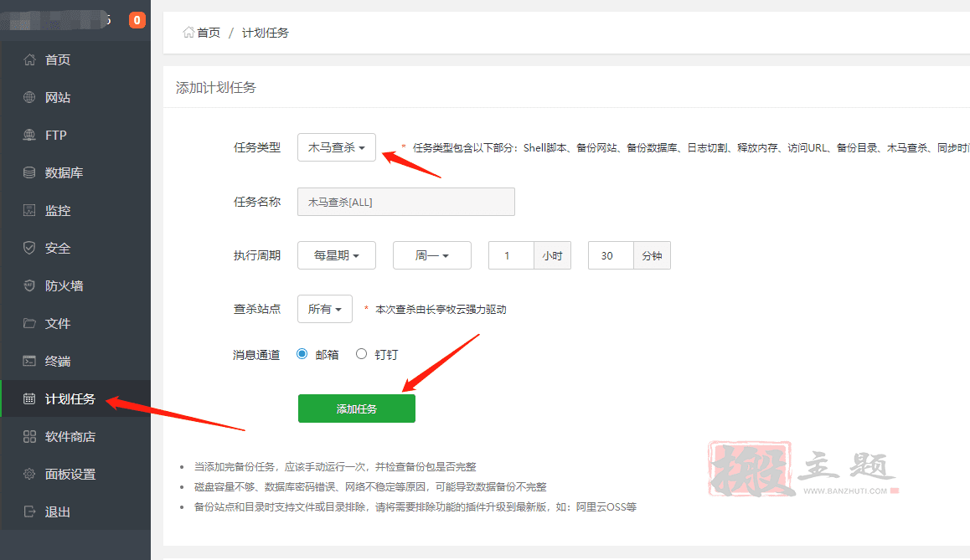Click the folder icon for 文件

(29, 323)
